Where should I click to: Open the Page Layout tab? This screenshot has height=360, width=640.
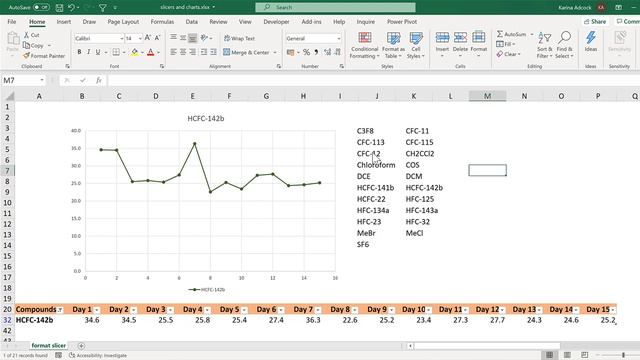123,22
